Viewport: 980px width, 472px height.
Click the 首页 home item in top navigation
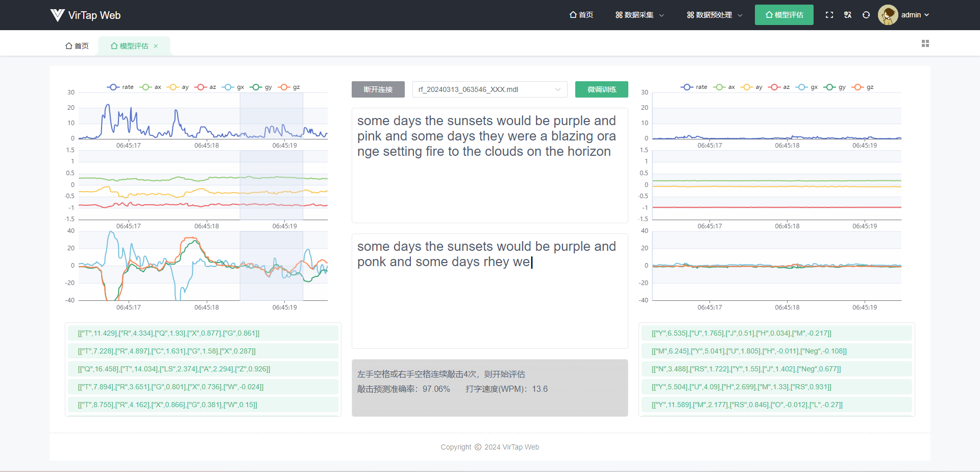coord(581,15)
